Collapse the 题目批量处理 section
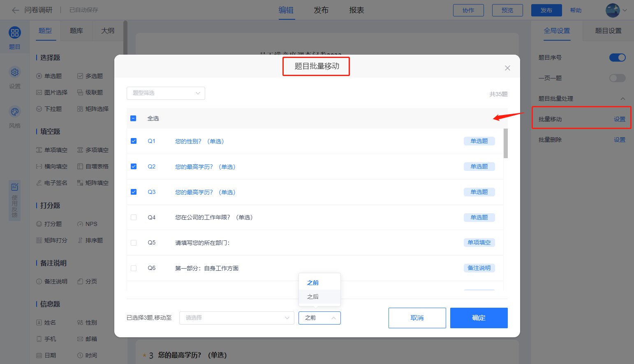Screen dimensions: 634x364 pyautogui.click(x=622, y=99)
